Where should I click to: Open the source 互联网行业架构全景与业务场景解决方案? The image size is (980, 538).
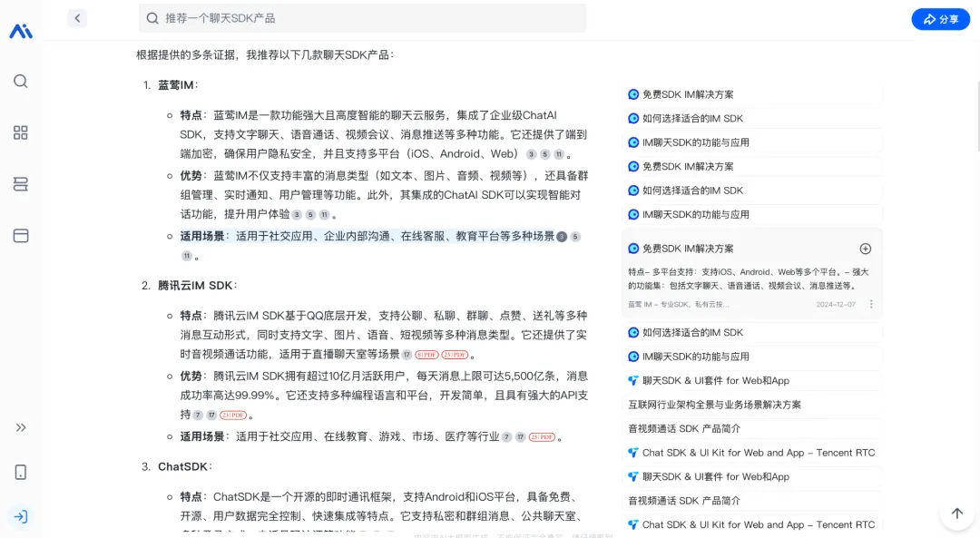coord(714,405)
